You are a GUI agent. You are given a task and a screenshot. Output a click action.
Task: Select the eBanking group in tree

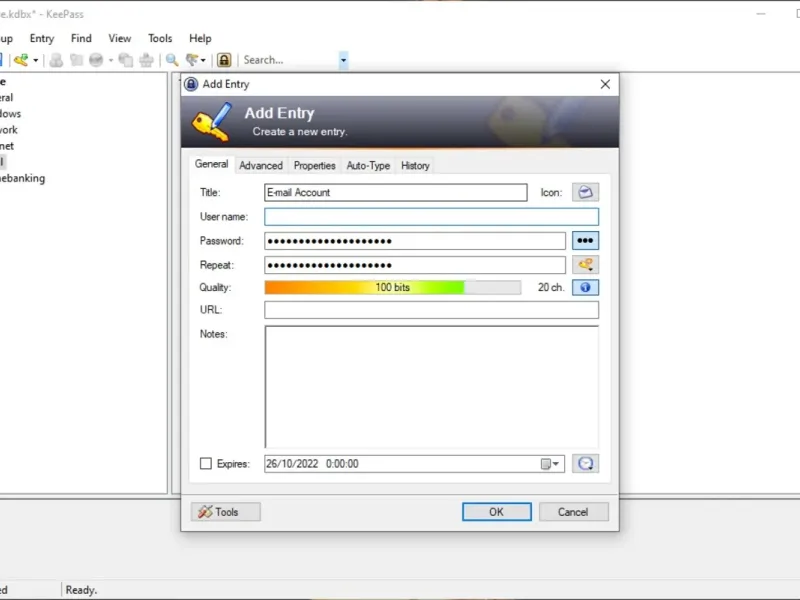(x=22, y=178)
